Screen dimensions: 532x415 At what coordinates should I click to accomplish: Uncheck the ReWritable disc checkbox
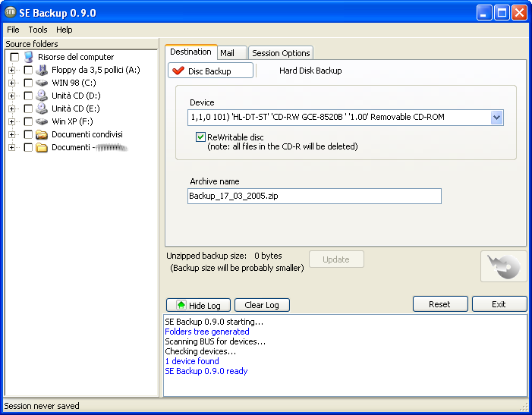[x=200, y=137]
